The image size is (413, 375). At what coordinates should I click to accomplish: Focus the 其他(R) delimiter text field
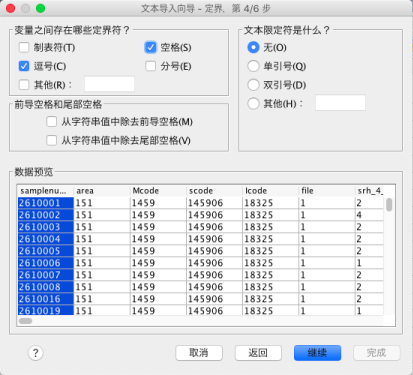(x=109, y=84)
